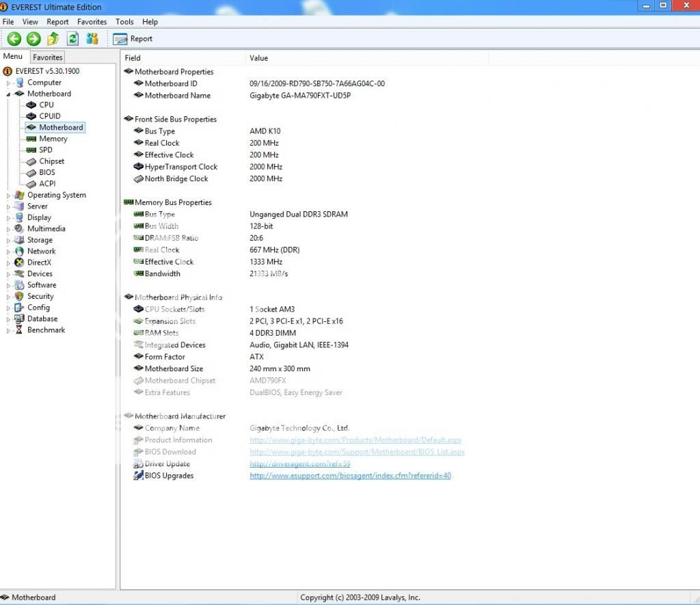Select the Form Factor row

(x=199, y=357)
